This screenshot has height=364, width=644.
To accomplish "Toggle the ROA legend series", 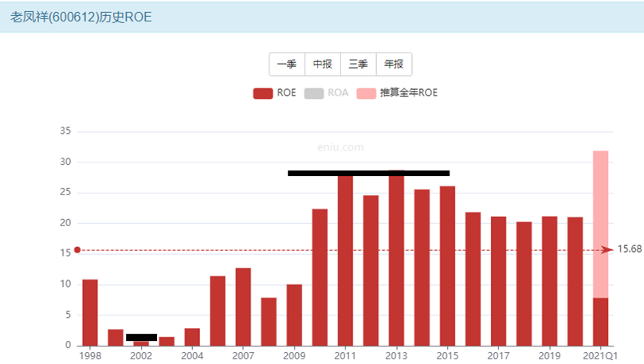I will click(326, 93).
